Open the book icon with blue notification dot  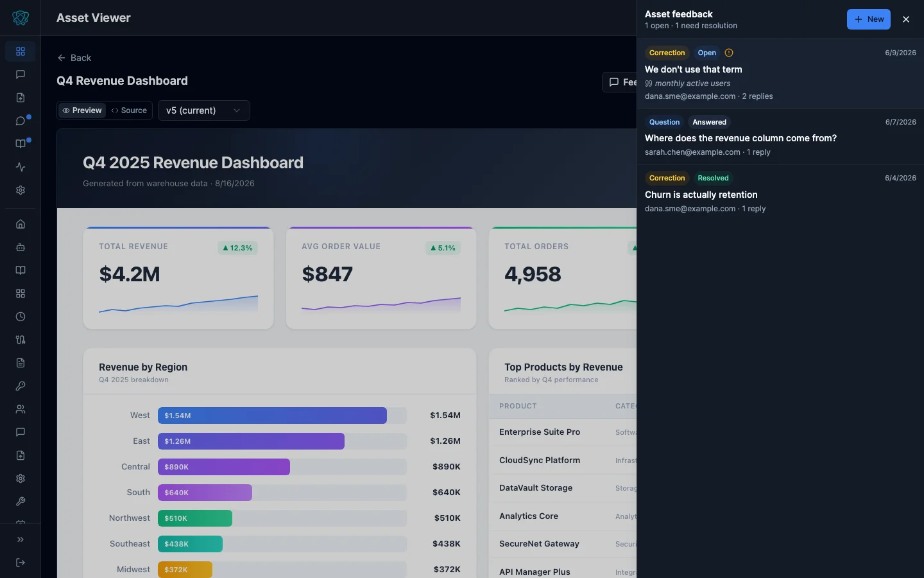click(21, 144)
